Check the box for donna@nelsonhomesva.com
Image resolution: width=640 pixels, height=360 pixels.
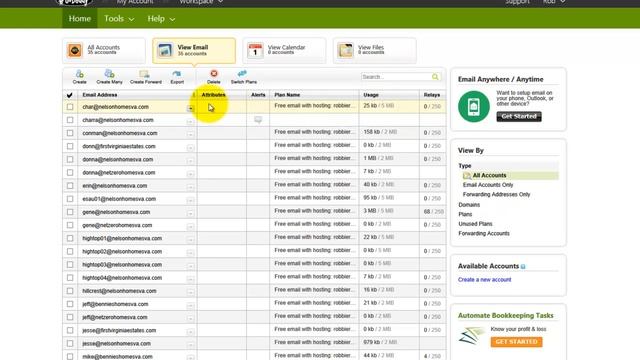(x=70, y=159)
